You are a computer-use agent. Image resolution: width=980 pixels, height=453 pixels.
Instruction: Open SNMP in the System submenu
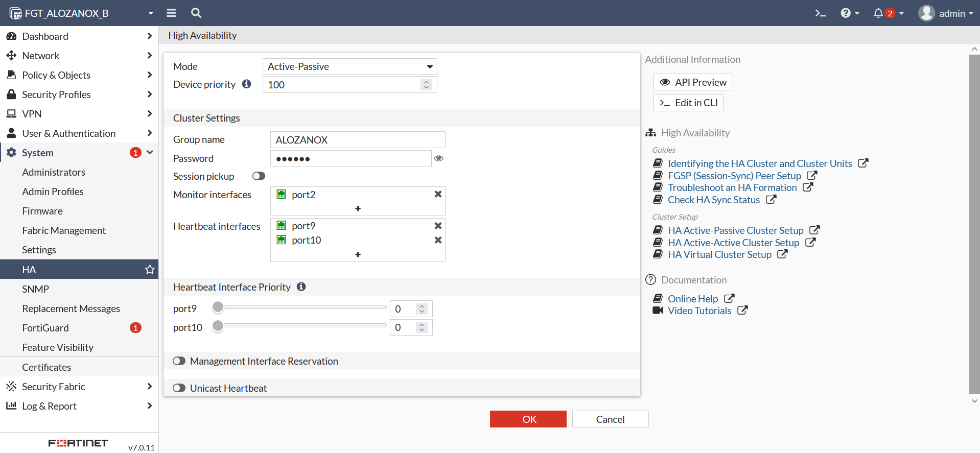click(x=36, y=289)
